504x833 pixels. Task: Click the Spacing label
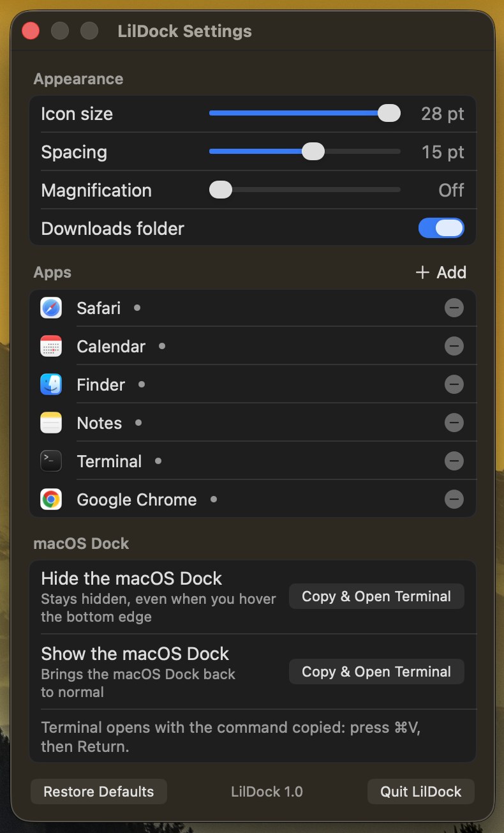74,153
